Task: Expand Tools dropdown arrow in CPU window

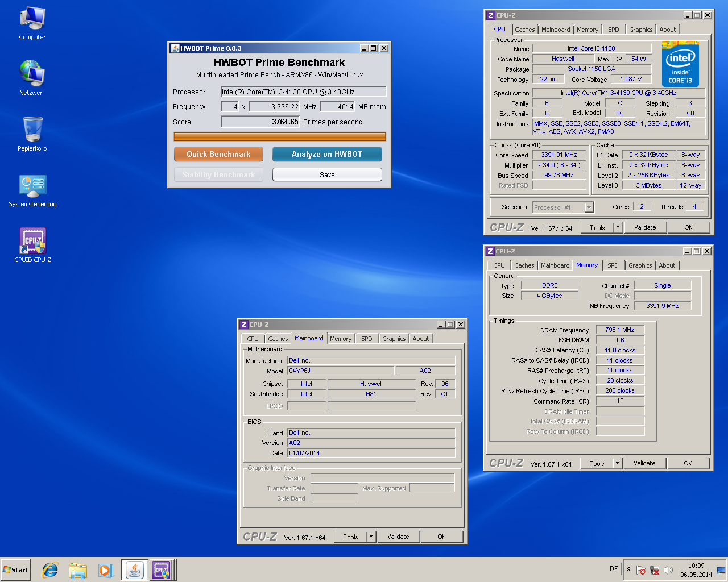Action: point(618,227)
